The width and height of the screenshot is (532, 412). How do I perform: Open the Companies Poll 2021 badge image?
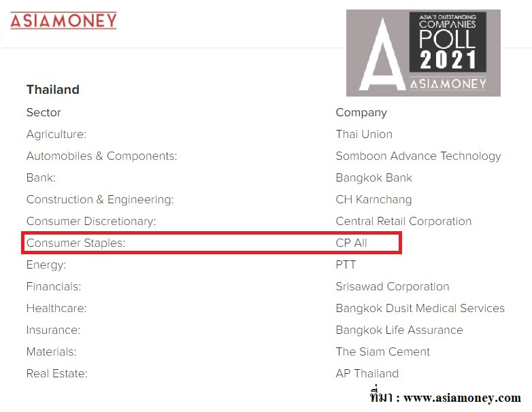coord(422,53)
